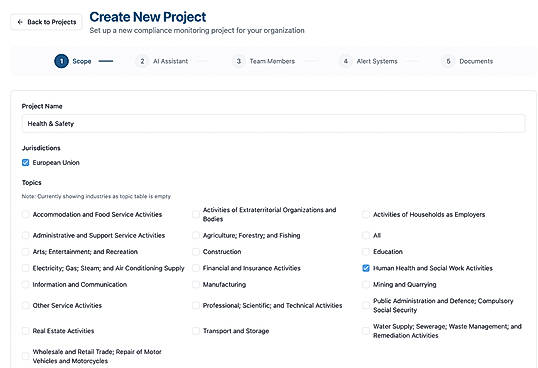Check Information and Communication
The image size is (538, 368).
(25, 285)
